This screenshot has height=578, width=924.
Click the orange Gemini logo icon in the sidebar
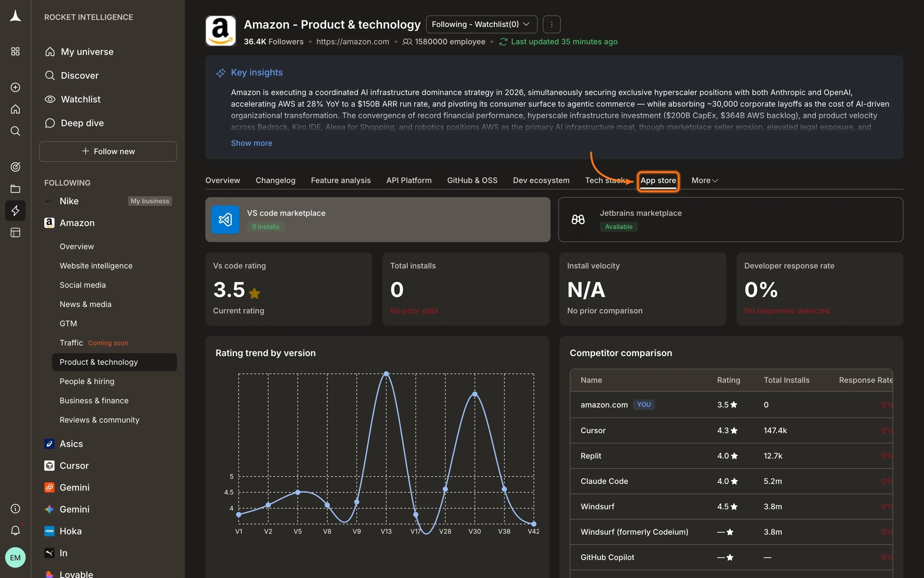[x=49, y=487]
